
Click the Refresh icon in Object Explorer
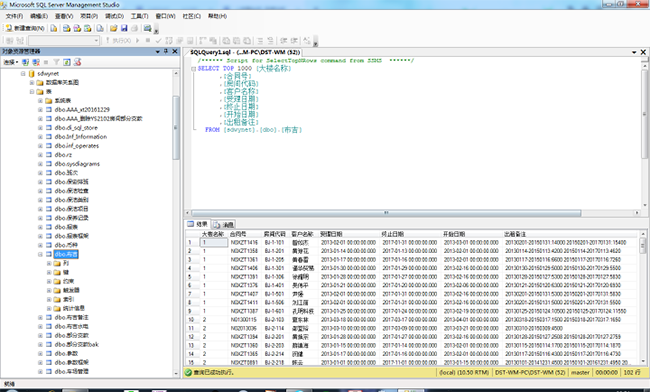67,62
